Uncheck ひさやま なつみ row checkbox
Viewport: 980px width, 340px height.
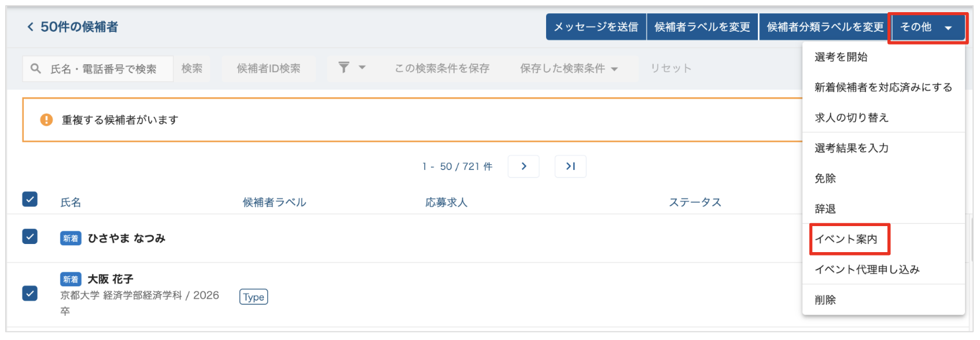pos(30,236)
